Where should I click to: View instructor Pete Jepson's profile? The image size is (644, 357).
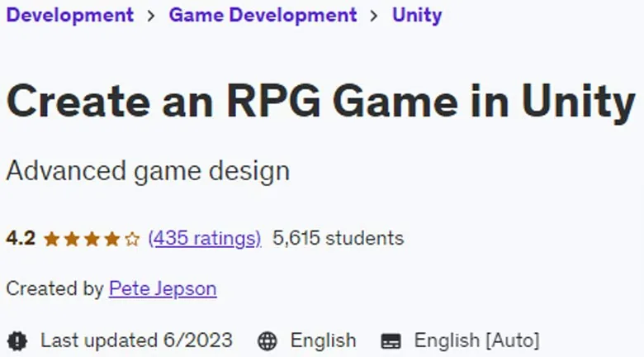coord(163,288)
